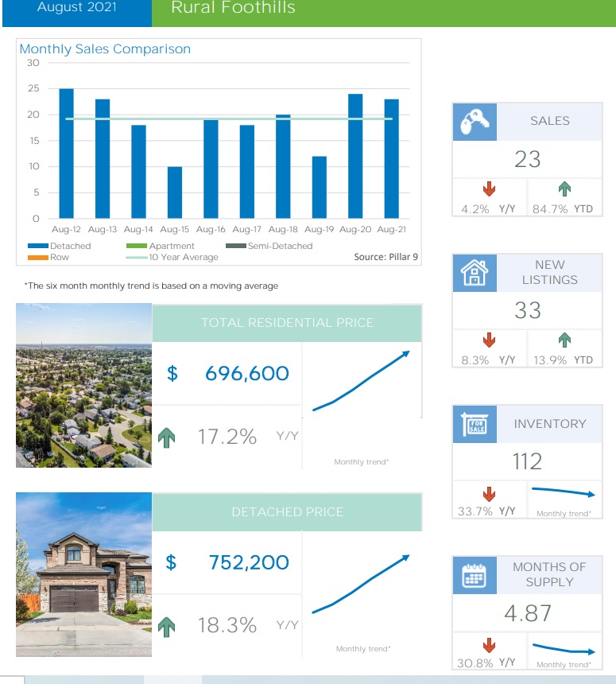The image size is (616, 684).
Task: Click the orange Row legend swatch
Action: 37,258
